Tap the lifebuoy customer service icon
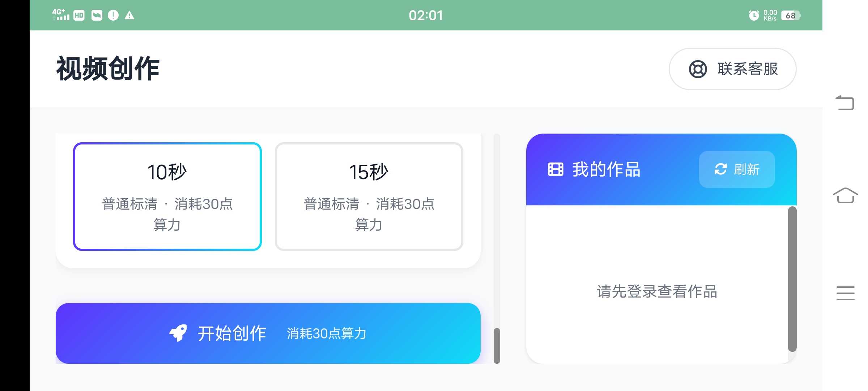 tap(698, 69)
